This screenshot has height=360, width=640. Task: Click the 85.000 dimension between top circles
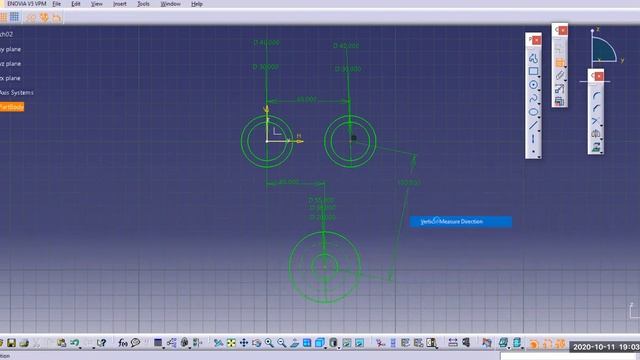point(307,99)
